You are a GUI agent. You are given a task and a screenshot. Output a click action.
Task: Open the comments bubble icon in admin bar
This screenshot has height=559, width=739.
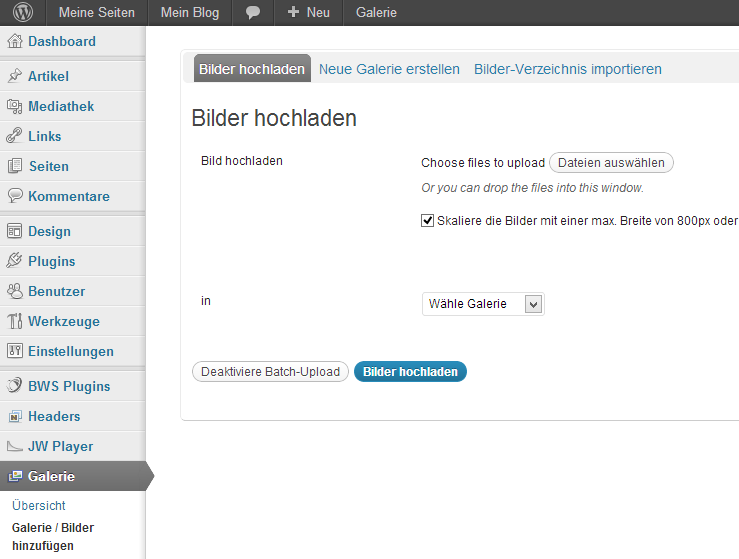click(253, 13)
